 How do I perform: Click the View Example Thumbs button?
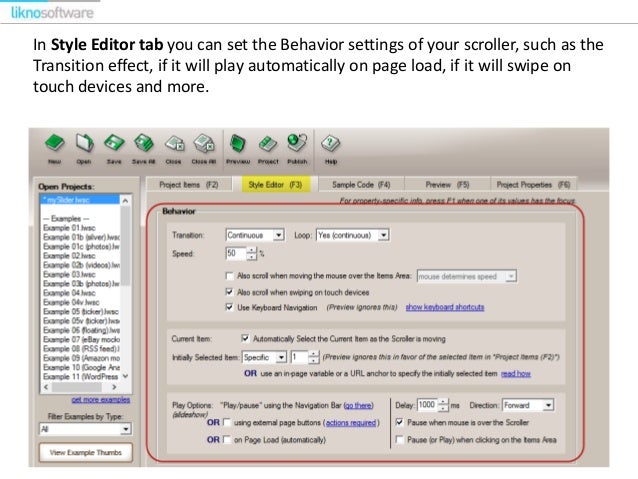pos(86,452)
